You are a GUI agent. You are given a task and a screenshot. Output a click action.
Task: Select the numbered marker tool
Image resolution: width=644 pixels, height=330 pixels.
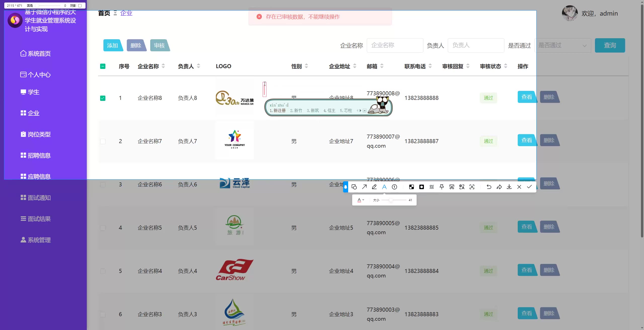click(394, 187)
